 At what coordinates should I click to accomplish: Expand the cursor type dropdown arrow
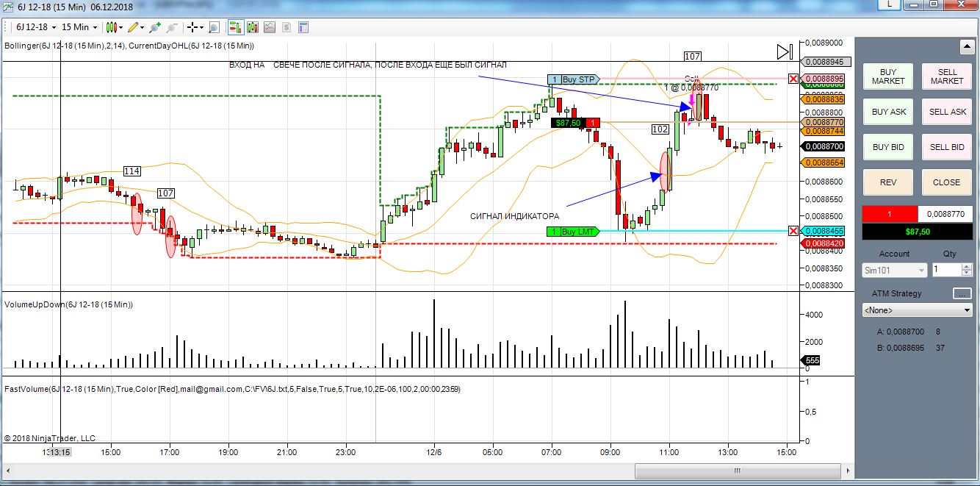[202, 27]
